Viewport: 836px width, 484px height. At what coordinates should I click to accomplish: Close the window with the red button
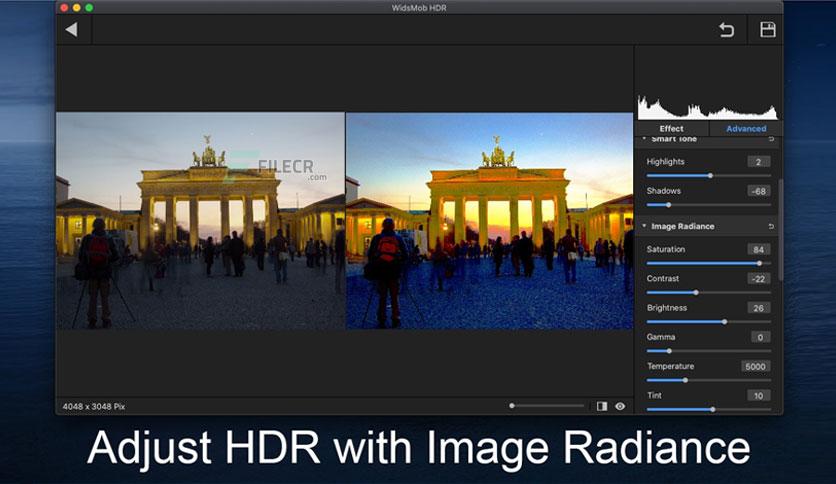(65, 7)
